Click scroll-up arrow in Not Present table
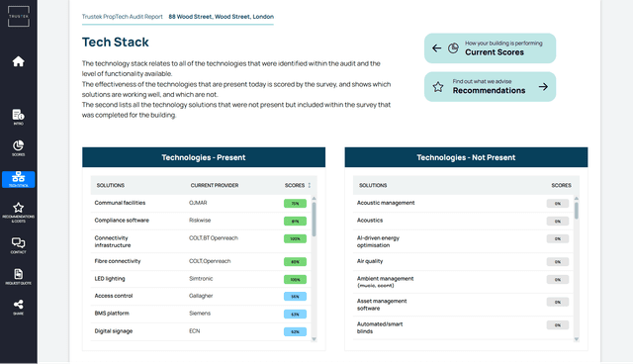Image resolution: width=633 pixels, height=364 pixels. click(576, 199)
